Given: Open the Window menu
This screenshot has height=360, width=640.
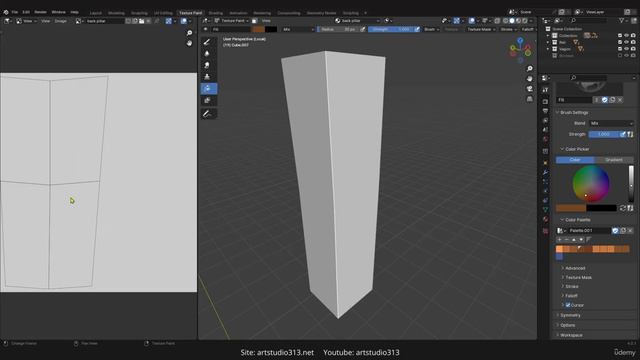Looking at the screenshot, I should 58,12.
